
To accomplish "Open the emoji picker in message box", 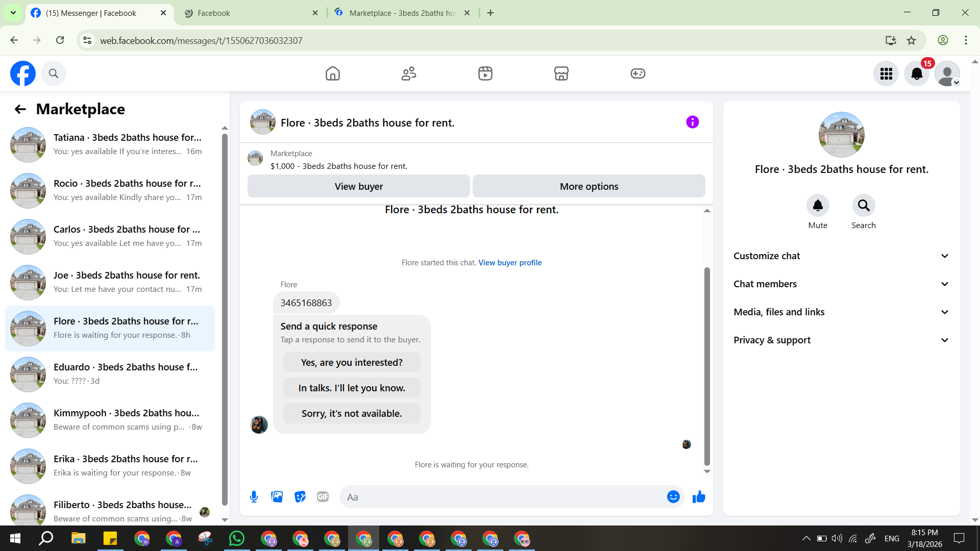I will 673,497.
